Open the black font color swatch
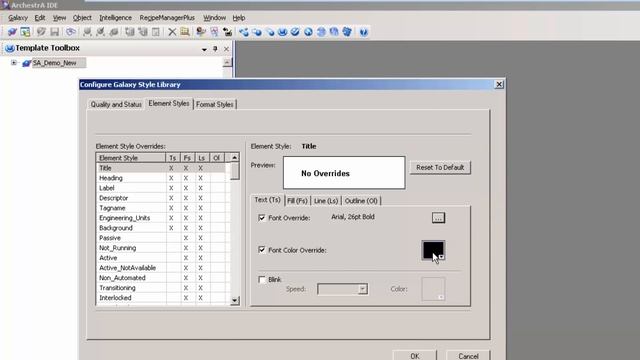This screenshot has width=640, height=360. click(433, 250)
